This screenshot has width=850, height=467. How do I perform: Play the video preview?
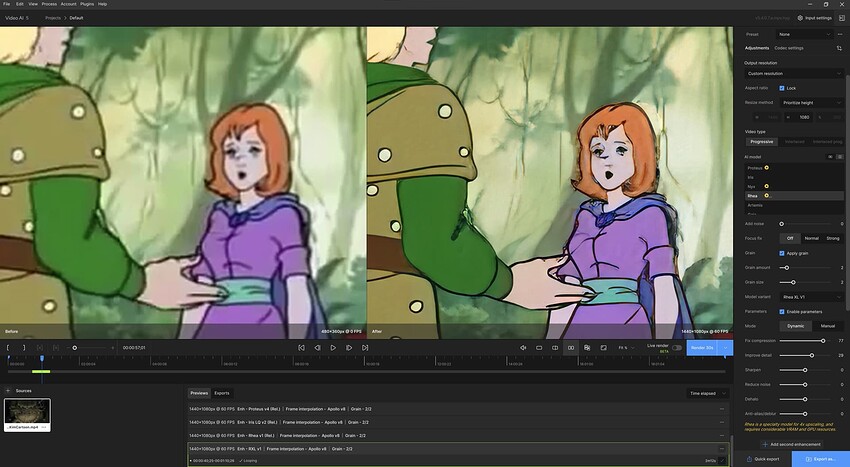click(x=333, y=348)
